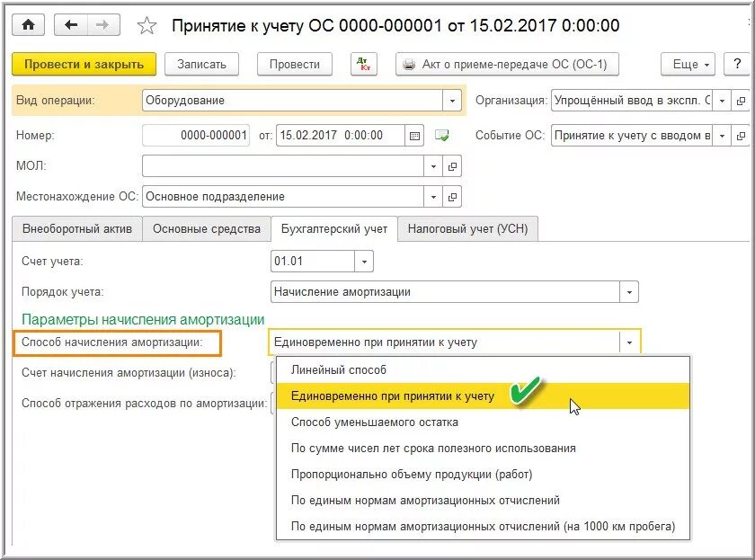Choose Линейный способ from the list
Screen dimensions: 755x560
click(x=483, y=369)
